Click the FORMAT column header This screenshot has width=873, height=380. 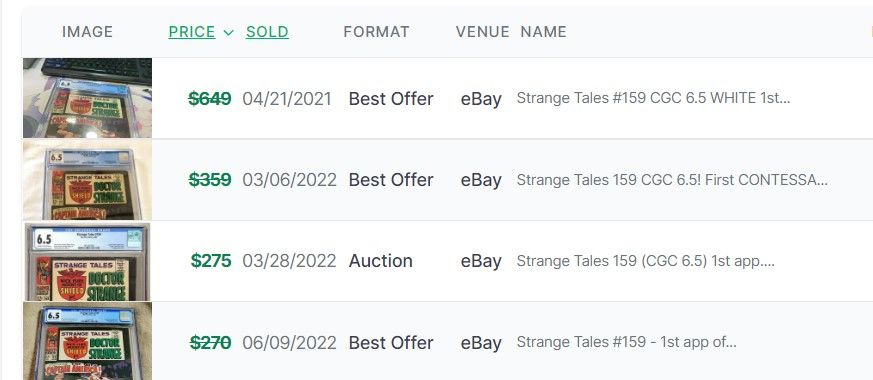[376, 32]
